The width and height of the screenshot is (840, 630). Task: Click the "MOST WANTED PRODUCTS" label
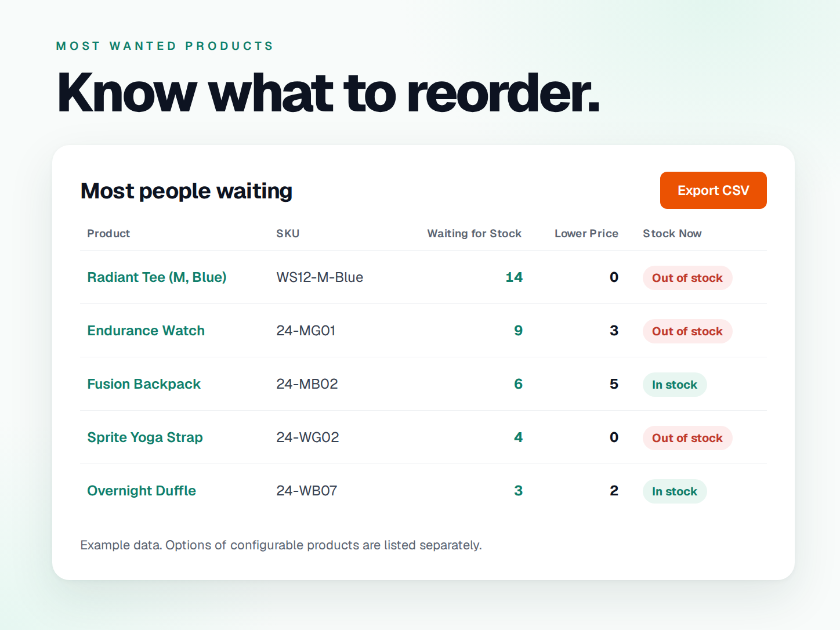click(x=164, y=46)
